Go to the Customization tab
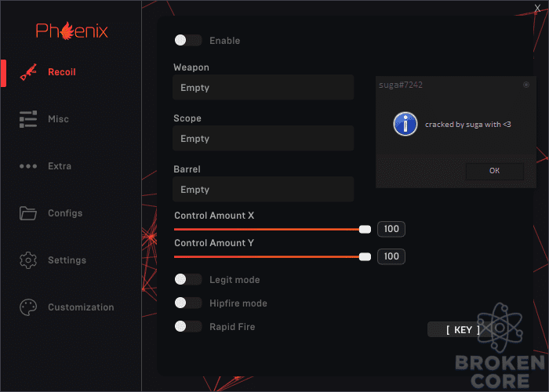Screen dimensions: 549x392 [x=81, y=307]
